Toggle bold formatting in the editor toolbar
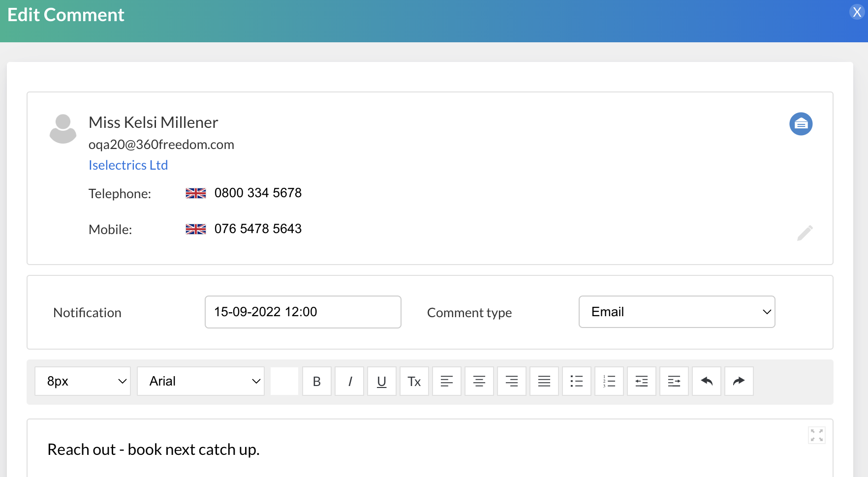868x477 pixels. point(317,381)
